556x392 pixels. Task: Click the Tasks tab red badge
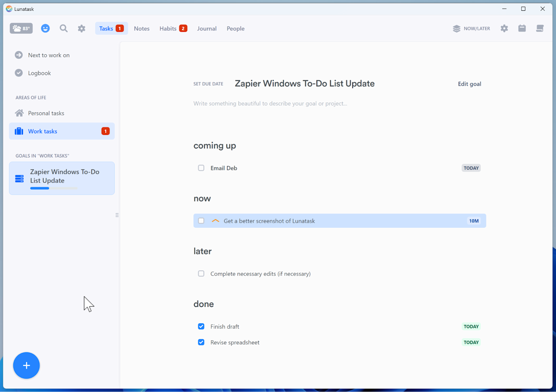click(x=120, y=29)
